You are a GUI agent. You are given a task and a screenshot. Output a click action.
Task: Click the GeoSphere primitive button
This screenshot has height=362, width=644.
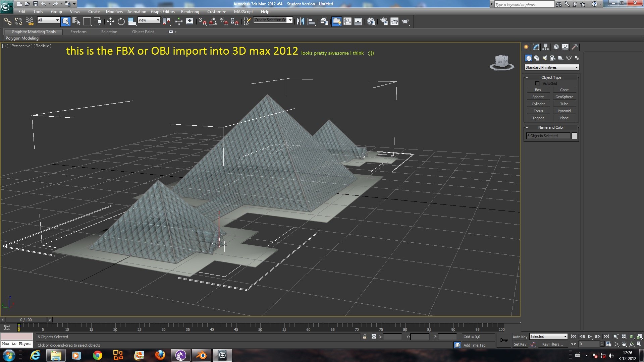pos(564,97)
